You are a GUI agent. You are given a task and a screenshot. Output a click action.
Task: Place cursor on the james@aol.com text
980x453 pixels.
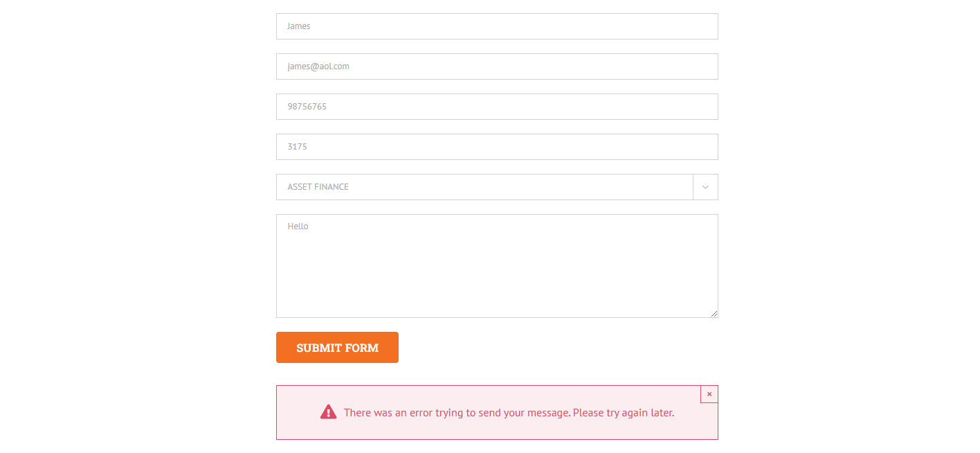(318, 66)
